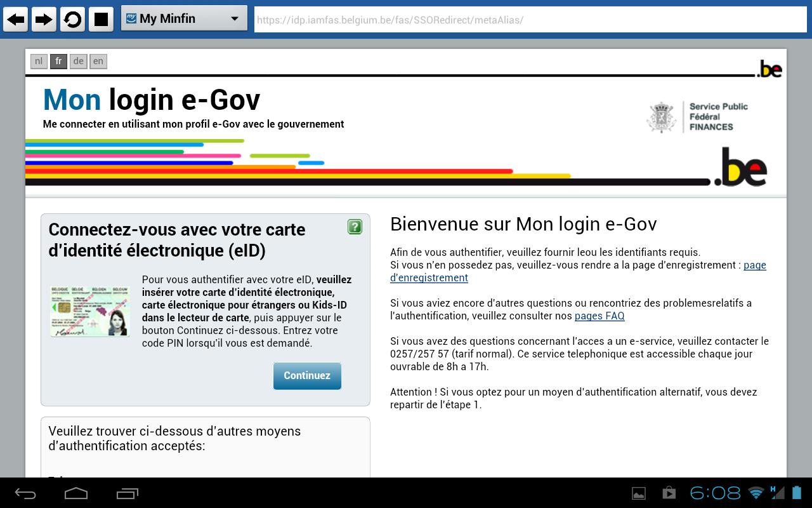Tap the Android back navigation icon
Screen dimensions: 812x508
[25, 493]
